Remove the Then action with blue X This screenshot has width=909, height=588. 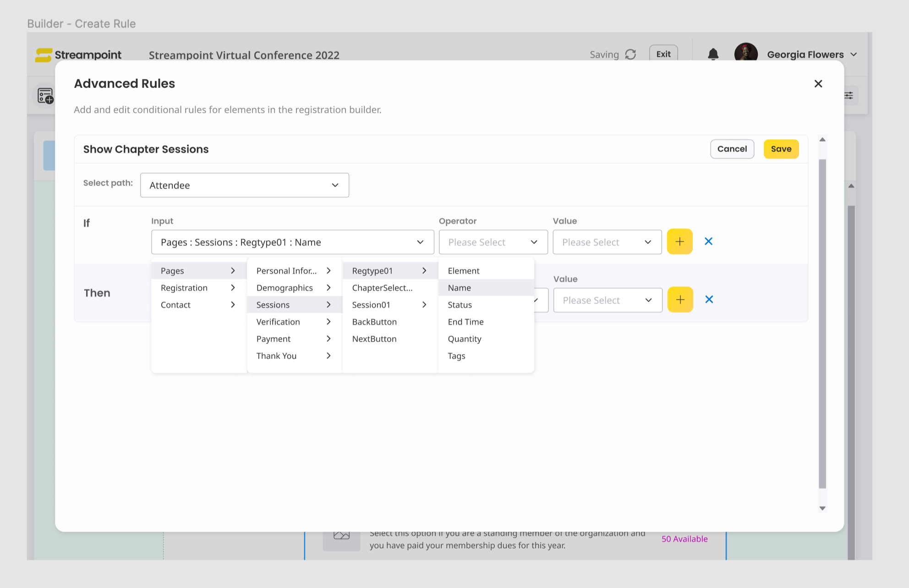tap(709, 299)
